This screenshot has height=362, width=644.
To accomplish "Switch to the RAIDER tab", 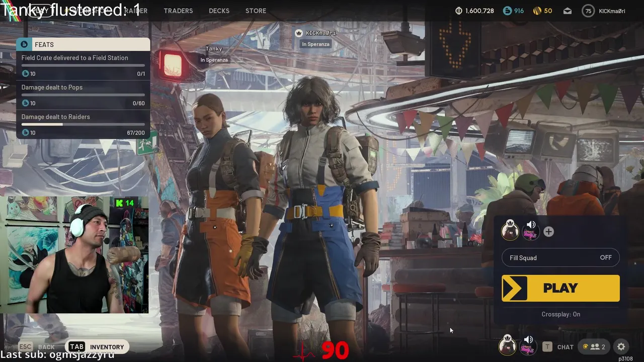I will [135, 11].
